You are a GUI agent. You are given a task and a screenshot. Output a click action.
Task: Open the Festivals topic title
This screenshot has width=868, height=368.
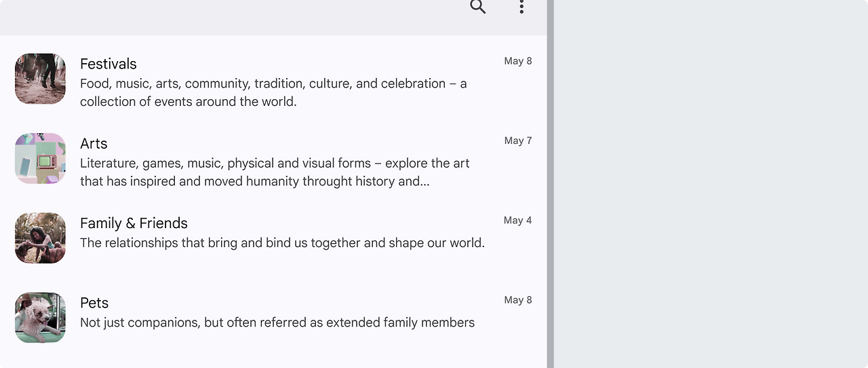point(108,64)
